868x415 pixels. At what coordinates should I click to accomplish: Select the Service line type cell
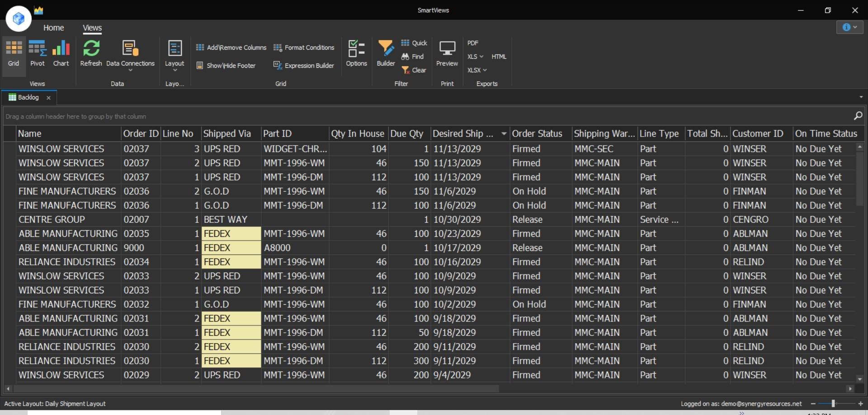pyautogui.click(x=661, y=219)
